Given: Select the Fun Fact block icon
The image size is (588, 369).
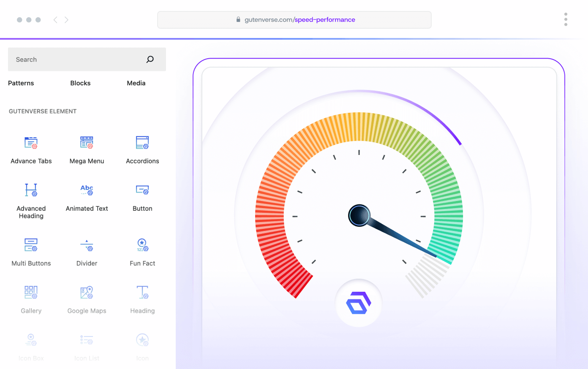Looking at the screenshot, I should tap(142, 245).
